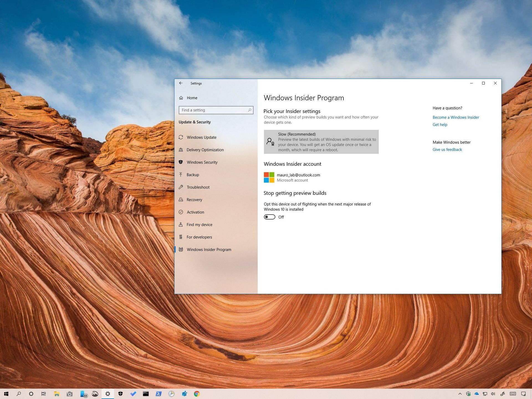
Task: Open the Give us feedback link
Action: coord(447,149)
